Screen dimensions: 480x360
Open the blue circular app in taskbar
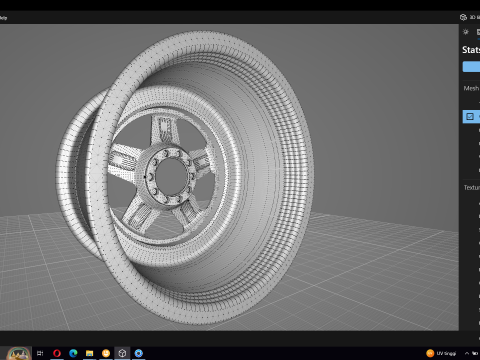click(x=139, y=353)
